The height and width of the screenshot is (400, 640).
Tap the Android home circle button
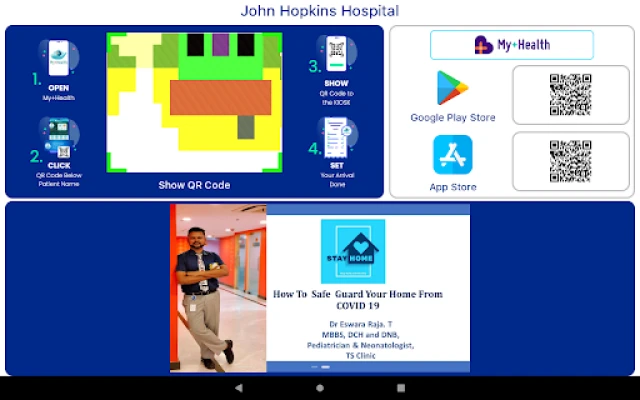coord(320,388)
